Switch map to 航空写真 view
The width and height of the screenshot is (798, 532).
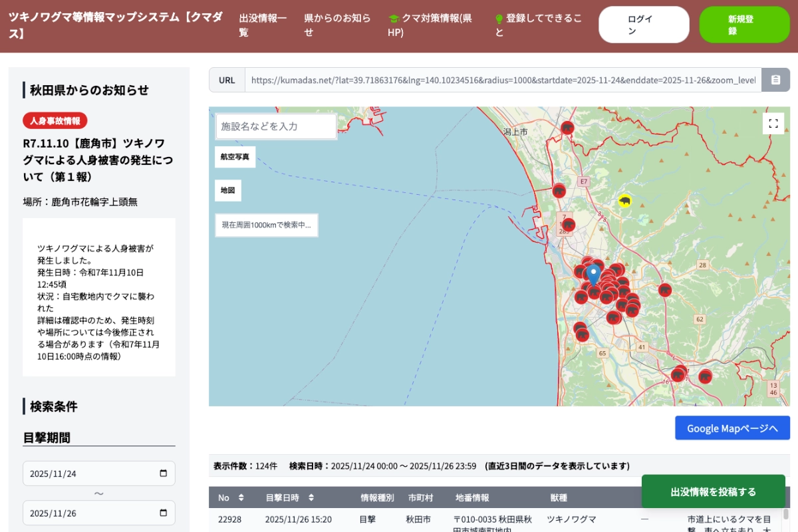coord(235,157)
